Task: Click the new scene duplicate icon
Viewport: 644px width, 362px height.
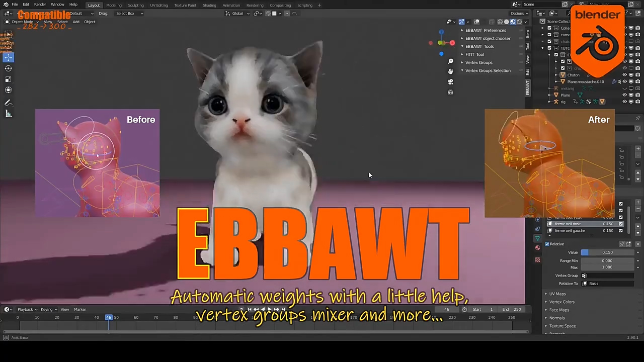Action: tap(565, 5)
